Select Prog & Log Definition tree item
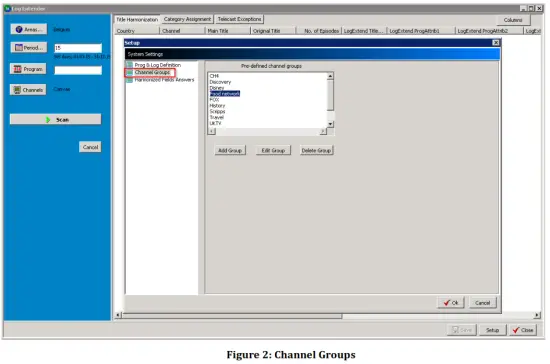550x364 pixels. coord(157,65)
